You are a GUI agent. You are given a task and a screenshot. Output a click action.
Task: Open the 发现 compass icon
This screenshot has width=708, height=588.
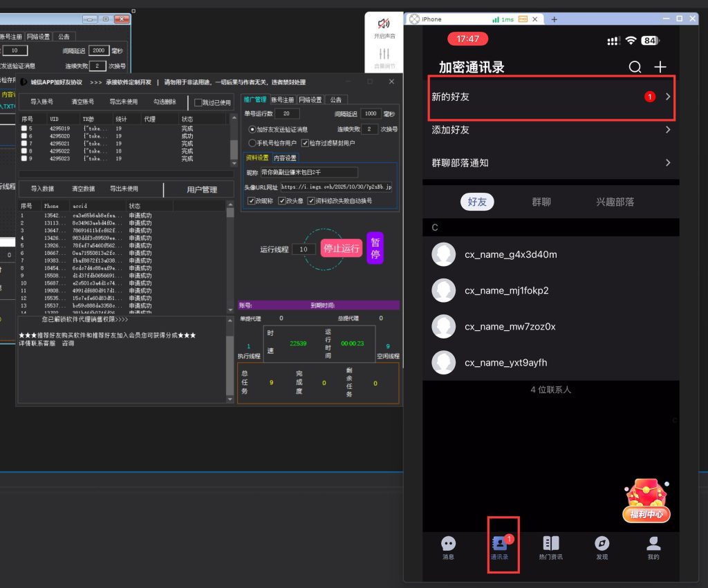pos(602,544)
